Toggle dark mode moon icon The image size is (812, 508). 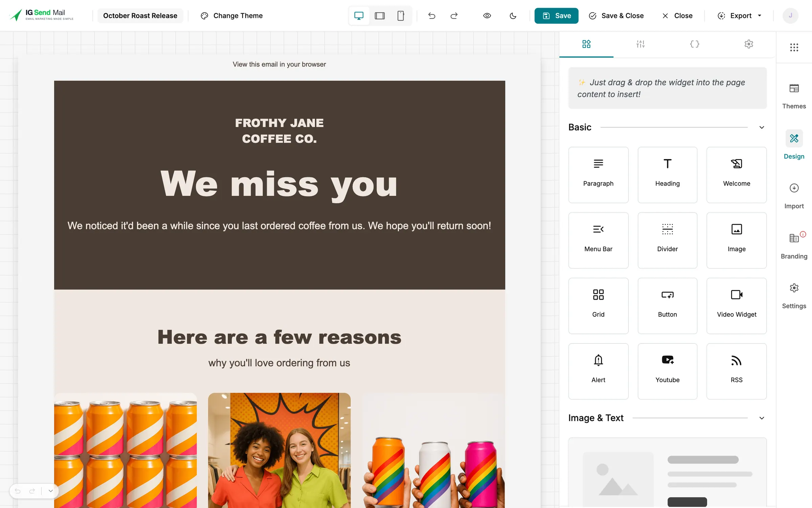[513, 16]
